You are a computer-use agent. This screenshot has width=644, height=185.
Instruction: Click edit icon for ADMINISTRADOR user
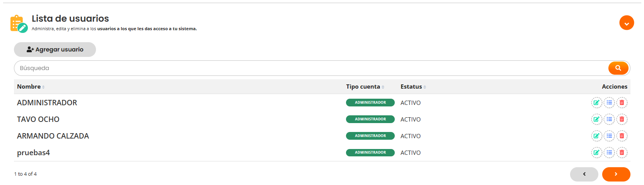tap(596, 103)
